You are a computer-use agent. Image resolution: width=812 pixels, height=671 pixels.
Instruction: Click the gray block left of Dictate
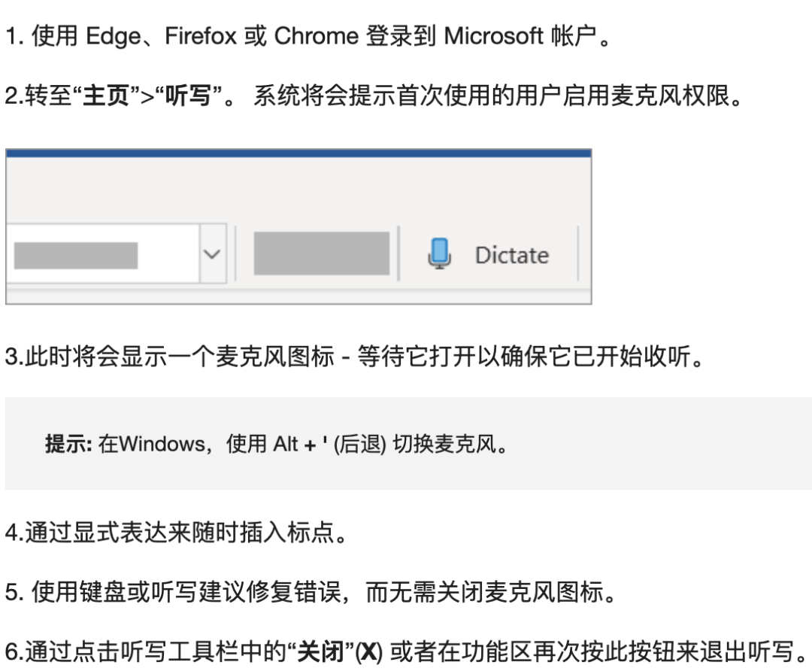pyautogui.click(x=322, y=254)
